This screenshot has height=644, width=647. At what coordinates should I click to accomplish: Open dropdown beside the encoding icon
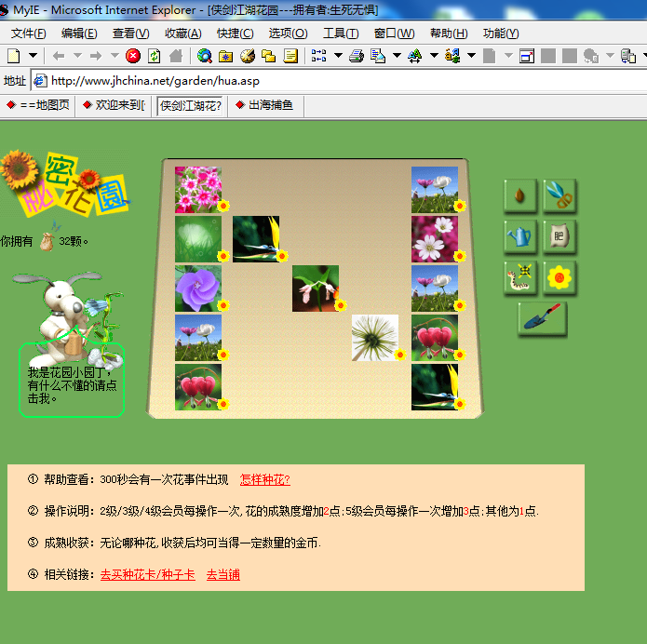pyautogui.click(x=471, y=55)
